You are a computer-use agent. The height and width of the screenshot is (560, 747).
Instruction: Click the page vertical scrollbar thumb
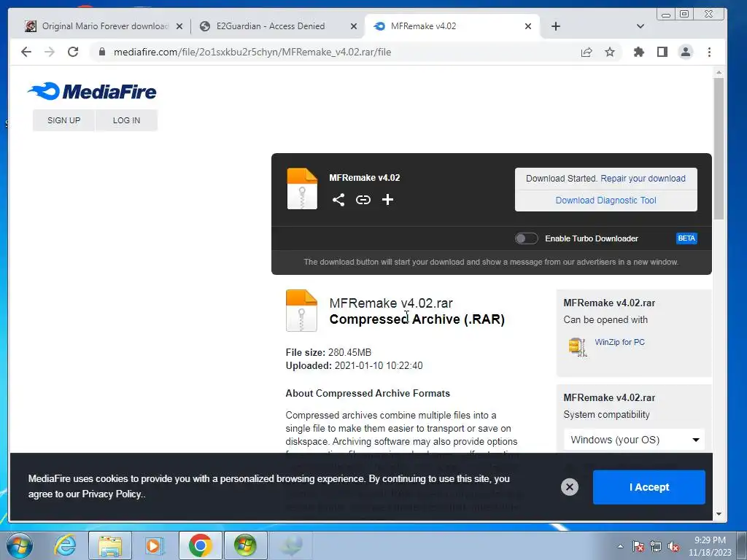(719, 149)
